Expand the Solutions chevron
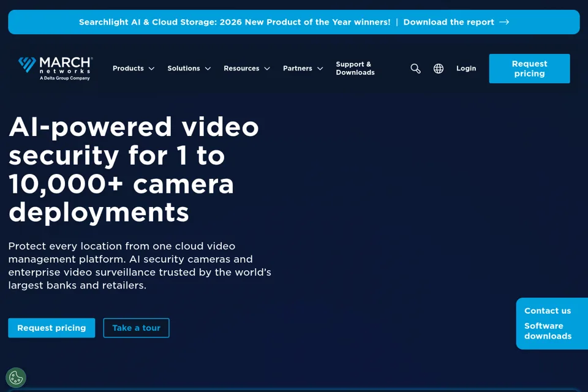The height and width of the screenshot is (392, 588). coord(208,69)
